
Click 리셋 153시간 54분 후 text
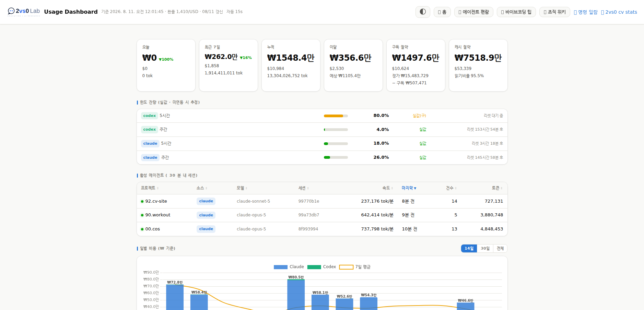(x=485, y=130)
